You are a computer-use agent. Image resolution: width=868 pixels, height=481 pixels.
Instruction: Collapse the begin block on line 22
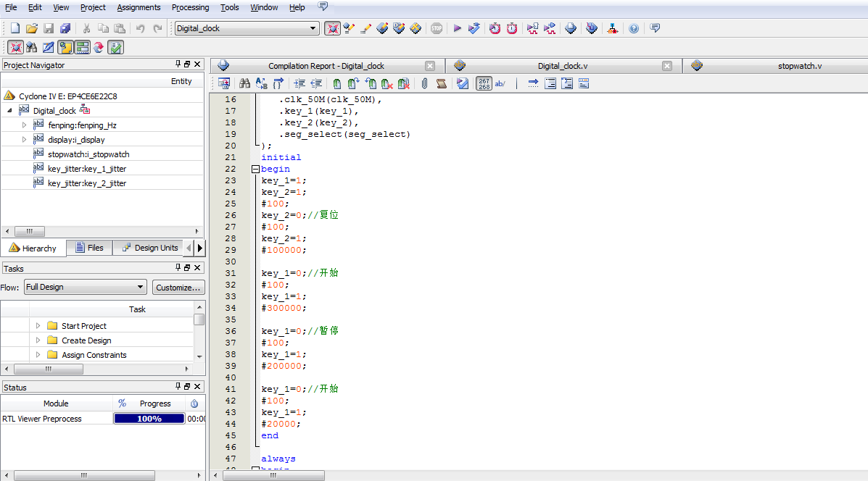click(x=255, y=169)
